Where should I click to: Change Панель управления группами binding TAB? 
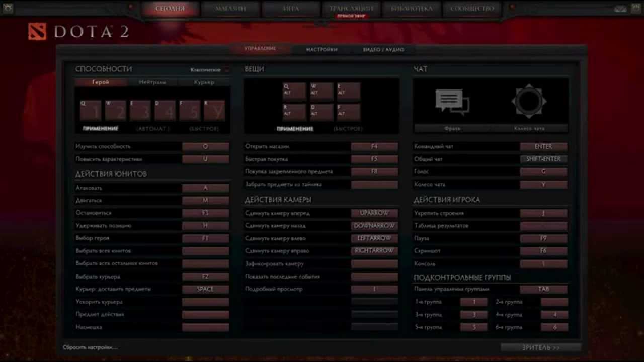(x=543, y=289)
